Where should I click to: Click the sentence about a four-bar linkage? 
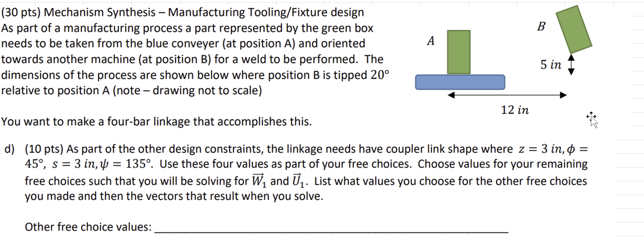pos(156,122)
